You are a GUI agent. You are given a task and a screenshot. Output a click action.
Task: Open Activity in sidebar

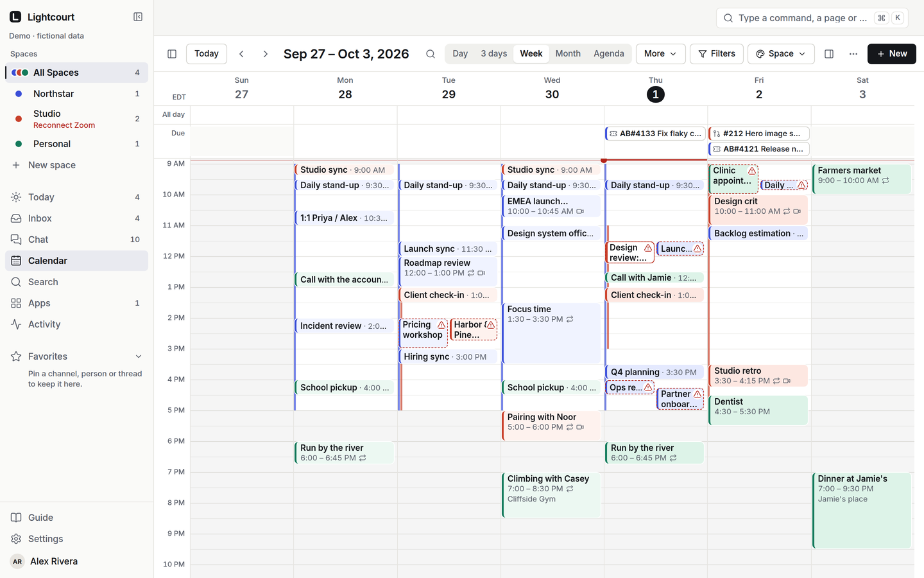click(x=76, y=324)
